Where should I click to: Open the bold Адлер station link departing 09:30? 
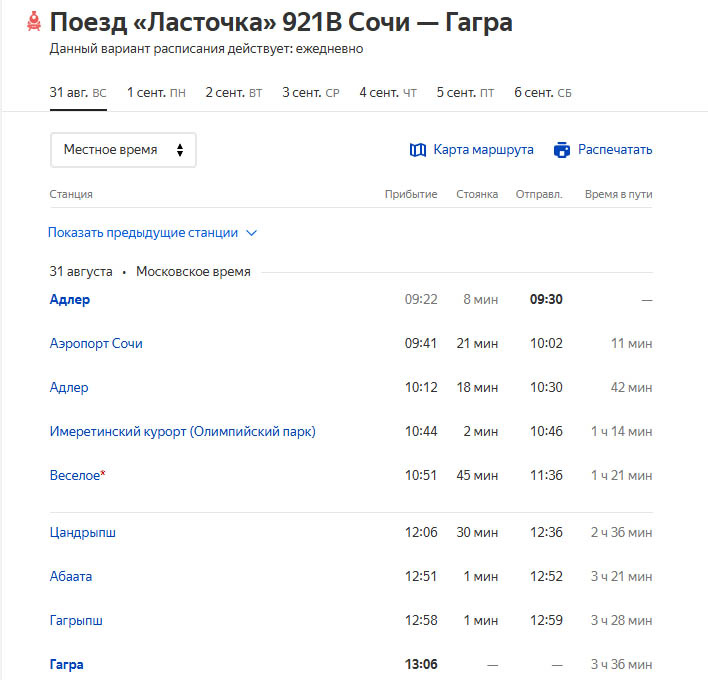[70, 299]
